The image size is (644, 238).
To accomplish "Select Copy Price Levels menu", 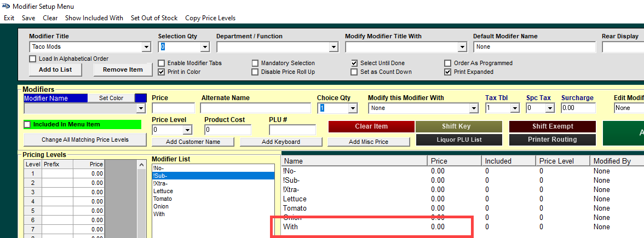I will [x=210, y=18].
